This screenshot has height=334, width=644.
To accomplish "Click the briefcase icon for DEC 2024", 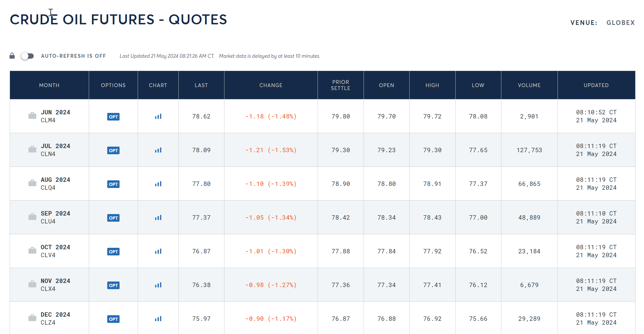I will [32, 318].
